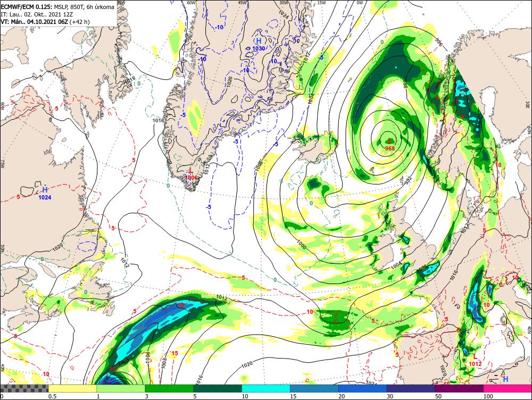
Task: Click the checkered gray 0–0.5 legend swatch
Action: point(24,388)
